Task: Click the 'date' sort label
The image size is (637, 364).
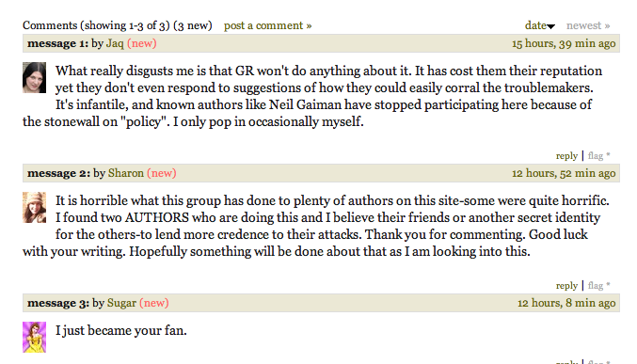Action: (x=535, y=25)
